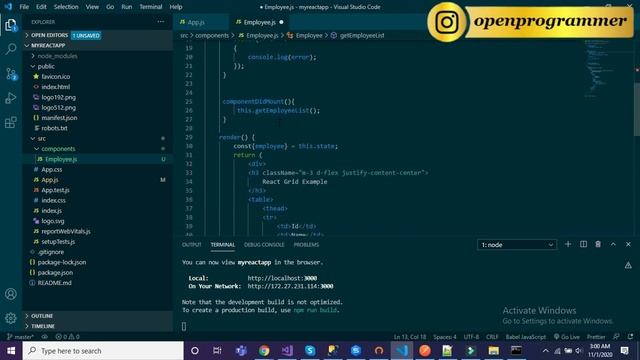Viewport: 640px width, 360px height.
Task: Click Babel JavaScript language mode
Action: [525, 337]
